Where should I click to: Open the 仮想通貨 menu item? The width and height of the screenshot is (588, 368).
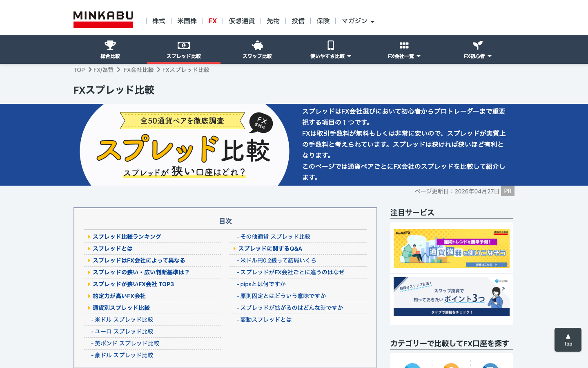(242, 21)
